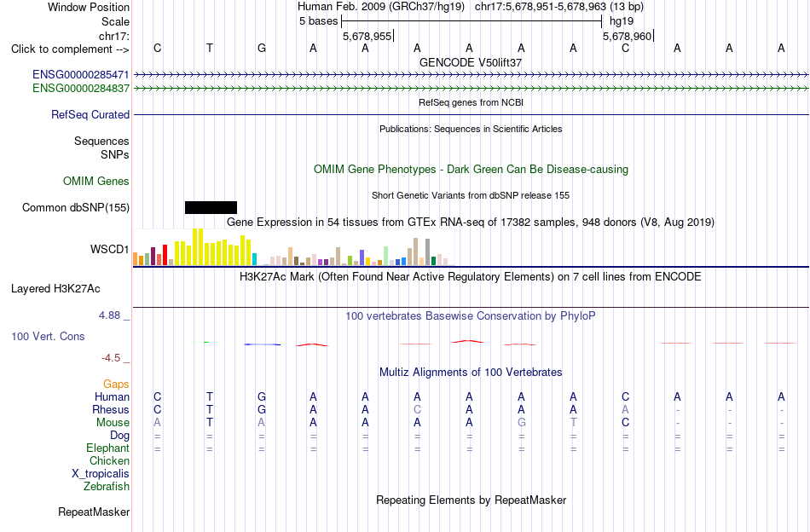Click the 5,678,955 position marker
This screenshot has width=810, height=532.
pyautogui.click(x=367, y=36)
